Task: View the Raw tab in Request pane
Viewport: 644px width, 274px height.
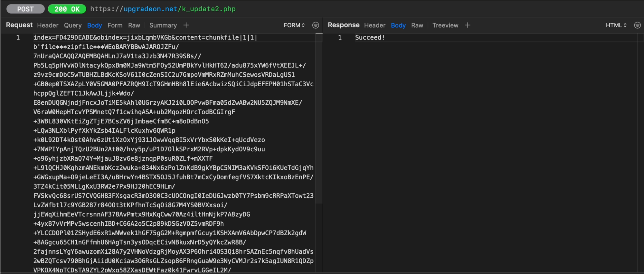Action: (x=134, y=25)
